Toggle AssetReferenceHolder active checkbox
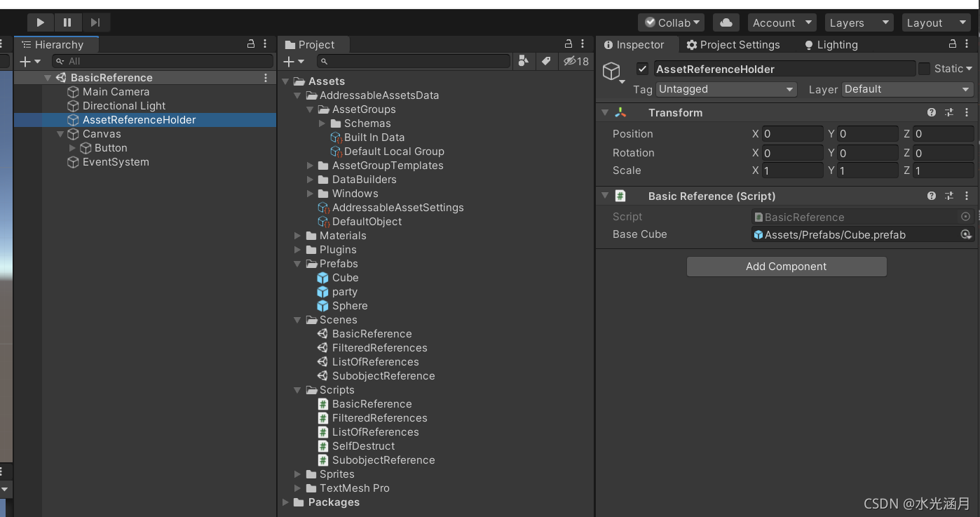The image size is (980, 517). pos(642,69)
